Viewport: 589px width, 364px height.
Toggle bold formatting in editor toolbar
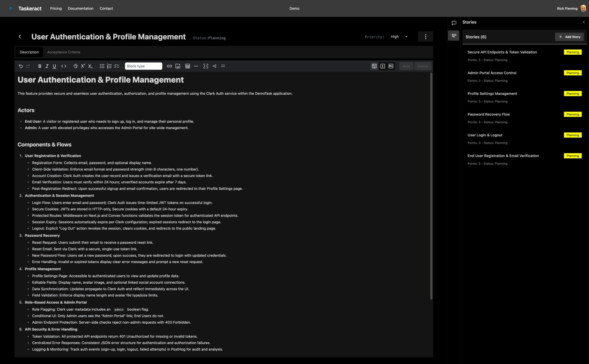click(40, 66)
